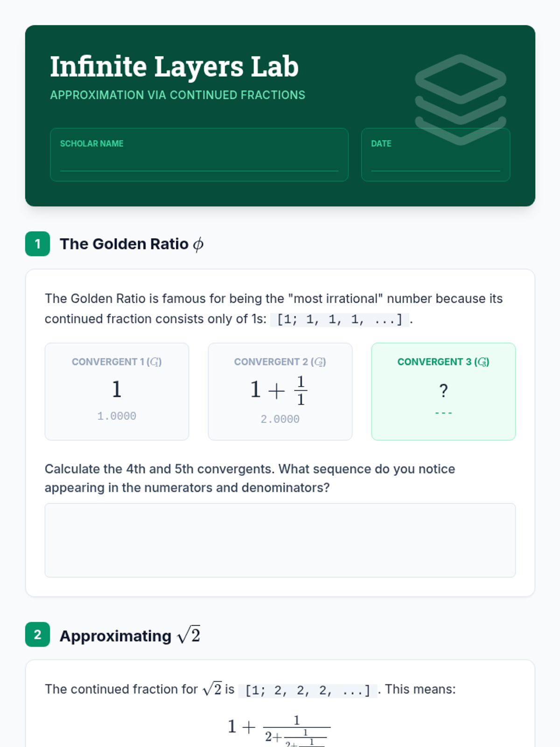Image resolution: width=560 pixels, height=747 pixels.
Task: Click the 2.0000 decimal value
Action: click(280, 419)
